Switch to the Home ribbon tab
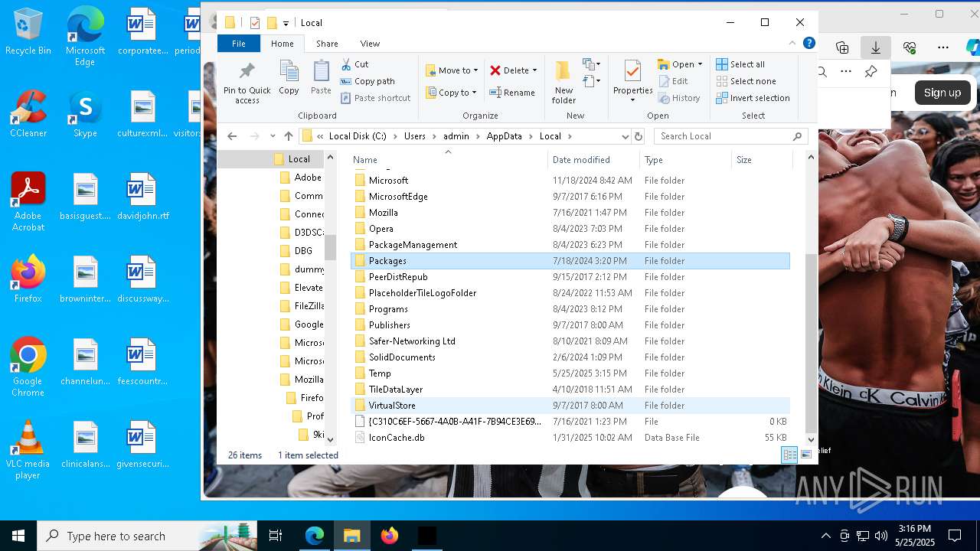This screenshot has width=980, height=551. pyautogui.click(x=283, y=44)
